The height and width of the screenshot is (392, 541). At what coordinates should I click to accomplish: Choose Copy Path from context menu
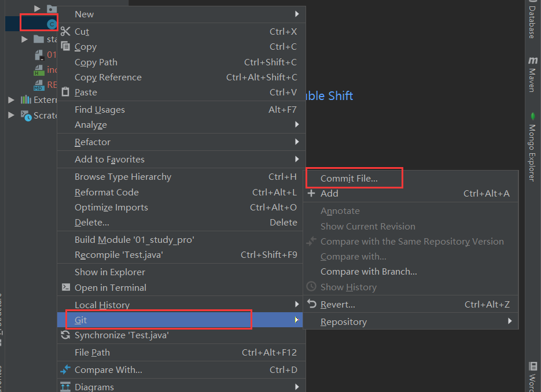[x=181, y=62]
